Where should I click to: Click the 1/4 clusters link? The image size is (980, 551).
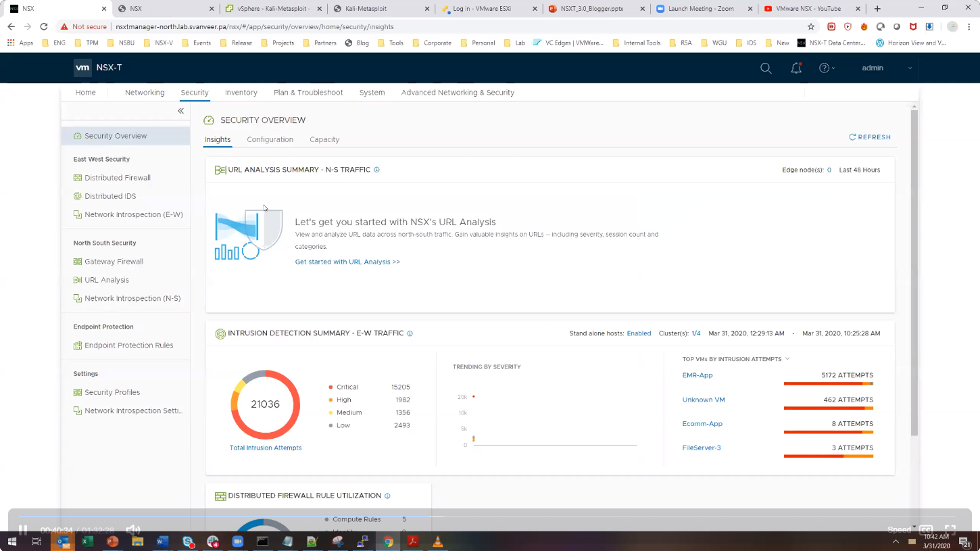pyautogui.click(x=696, y=333)
